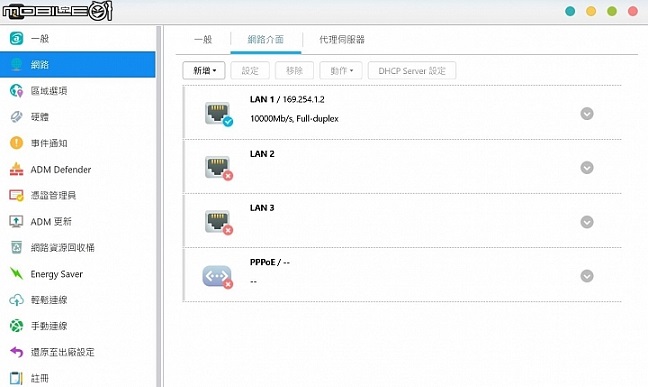The width and height of the screenshot is (648, 387).
Task: Expand the LAN 3 details chevron
Action: [x=587, y=222]
